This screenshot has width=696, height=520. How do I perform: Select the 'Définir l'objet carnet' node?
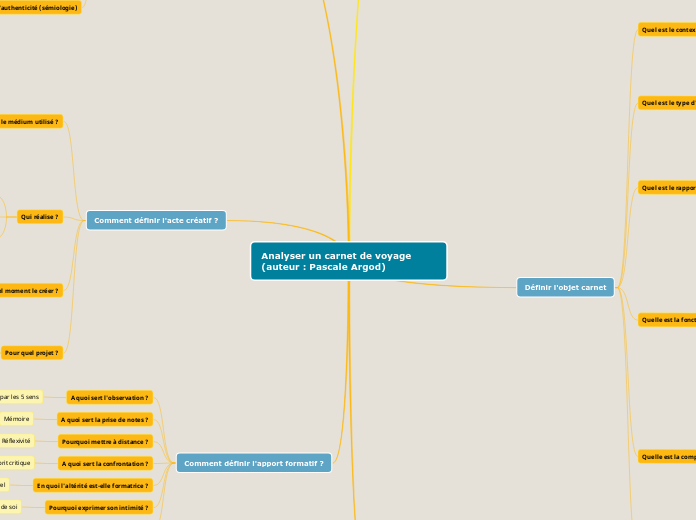tap(565, 287)
